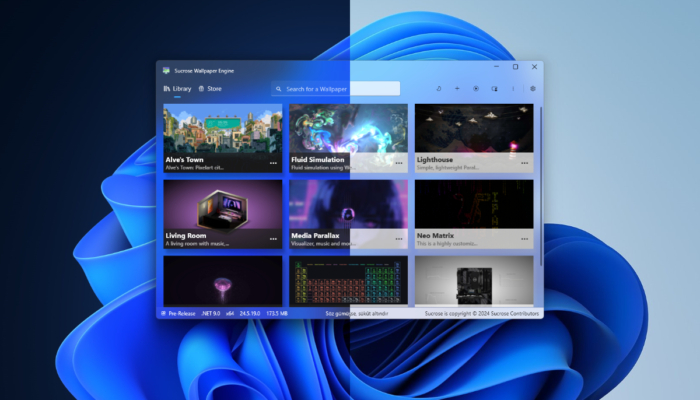Click the 24.5.19.0 version number
700x400 pixels.
(x=250, y=313)
